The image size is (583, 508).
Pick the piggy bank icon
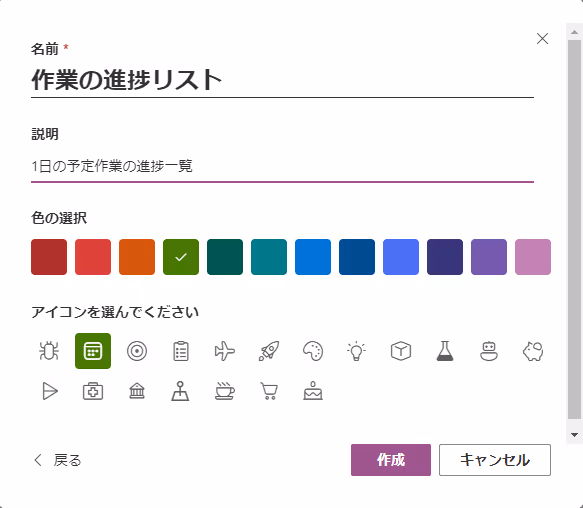533,351
